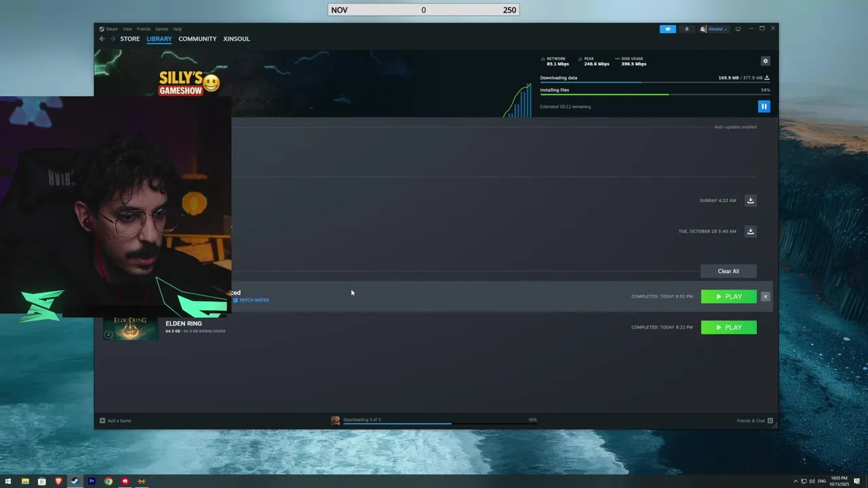868x488 pixels.
Task: Click the Estimated 00:12 remaining text
Action: coord(566,106)
